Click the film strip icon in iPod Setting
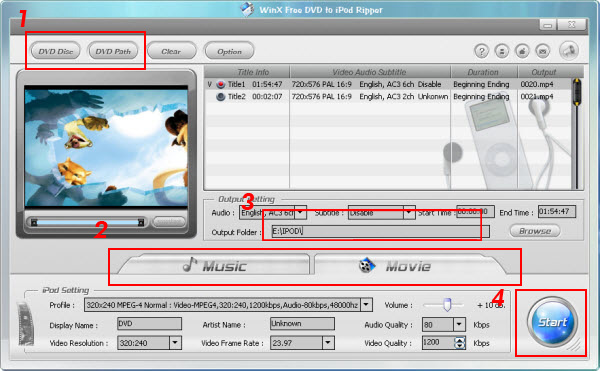Viewport: 600px width, 371px height. tap(26, 323)
